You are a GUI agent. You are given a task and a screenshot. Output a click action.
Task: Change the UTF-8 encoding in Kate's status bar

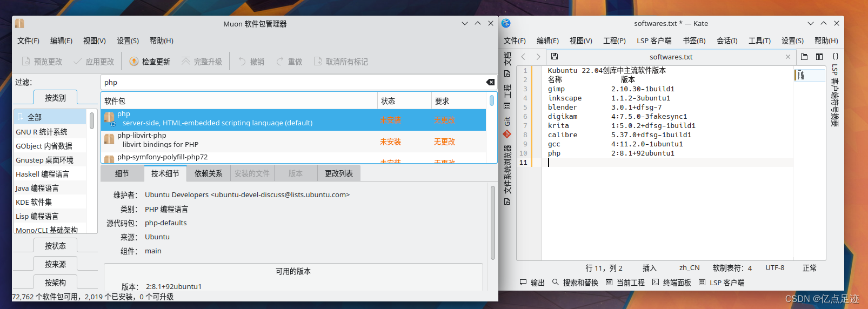pos(774,268)
